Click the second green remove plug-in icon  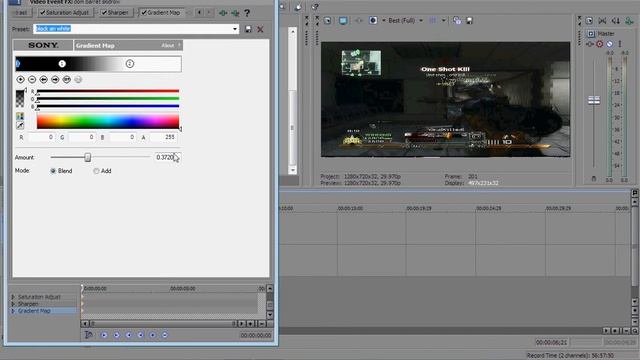tap(235, 13)
